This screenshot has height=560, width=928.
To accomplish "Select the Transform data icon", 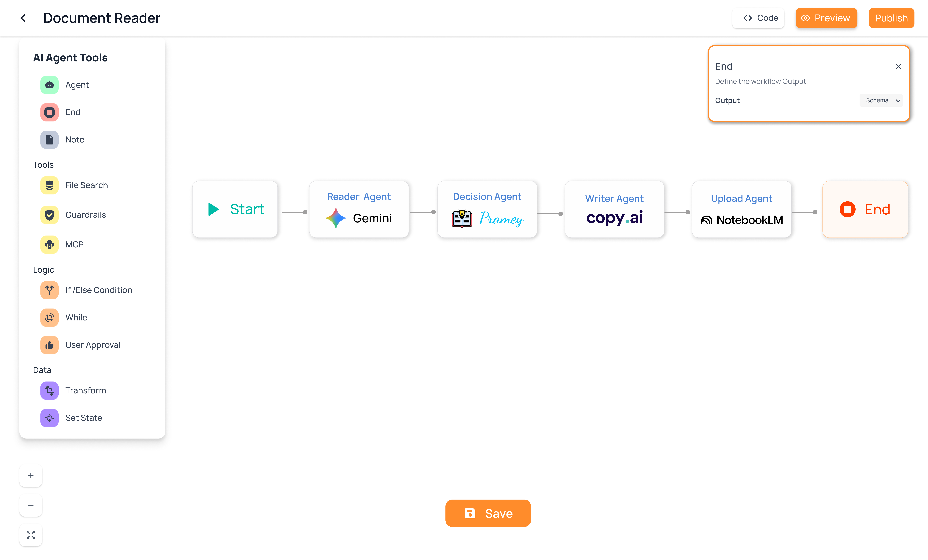I will click(49, 390).
